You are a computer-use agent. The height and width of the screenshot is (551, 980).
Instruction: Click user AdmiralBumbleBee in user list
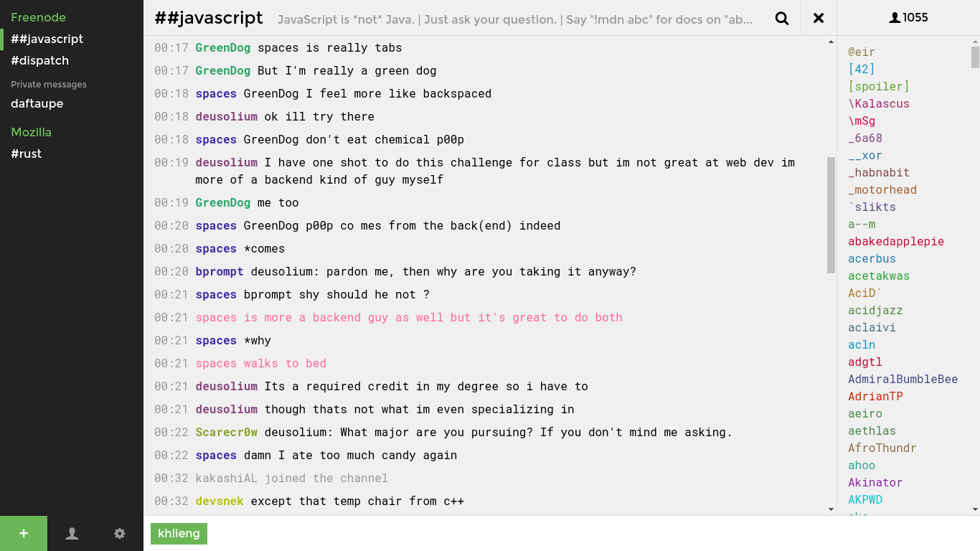tap(903, 379)
